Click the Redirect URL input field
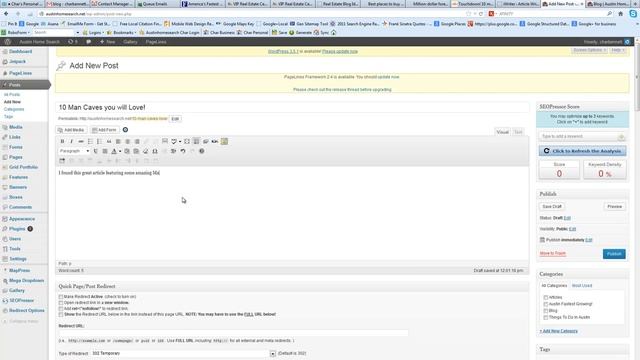Screen dimensions: 640x360 tap(233, 333)
